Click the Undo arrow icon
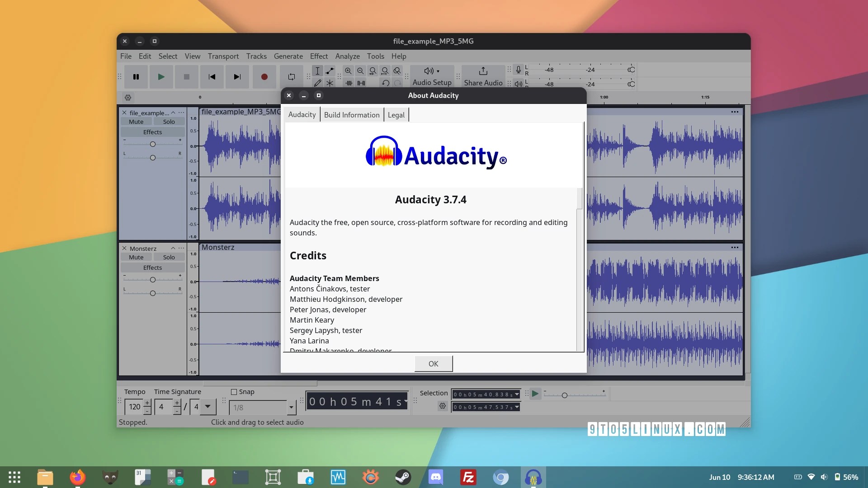Viewport: 868px width, 488px height. 385,83
